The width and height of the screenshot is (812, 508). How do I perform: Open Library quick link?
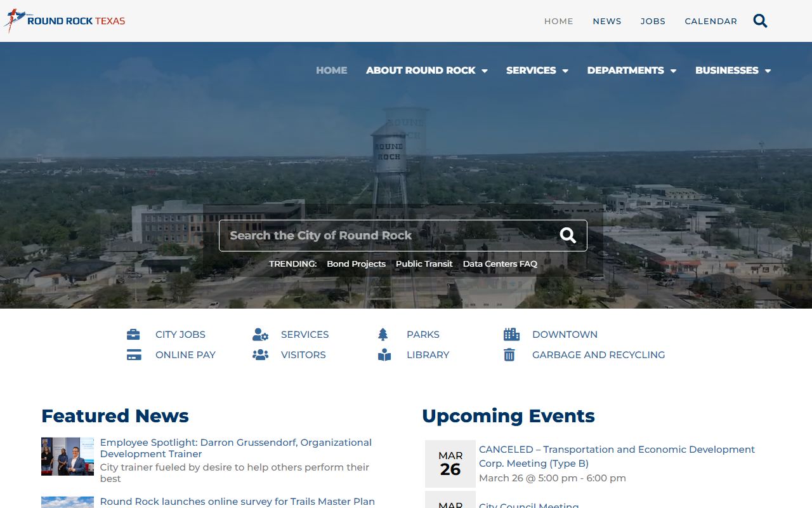(x=428, y=355)
